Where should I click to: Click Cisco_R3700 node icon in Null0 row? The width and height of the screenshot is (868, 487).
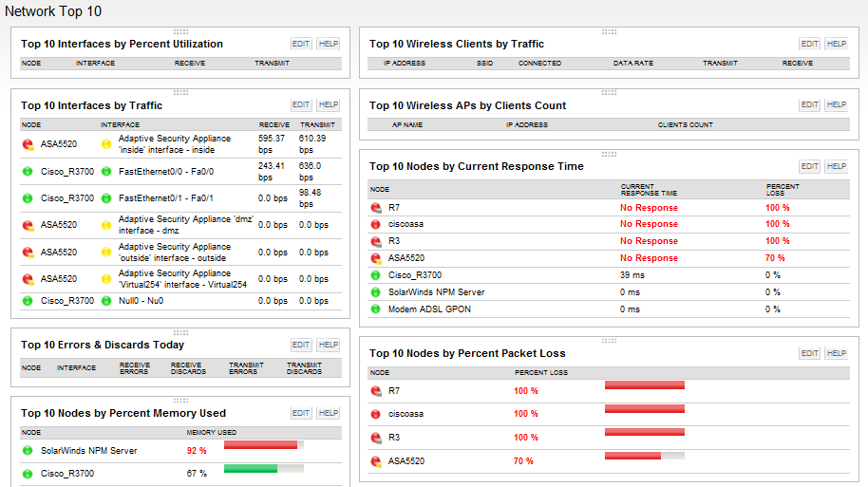point(28,301)
